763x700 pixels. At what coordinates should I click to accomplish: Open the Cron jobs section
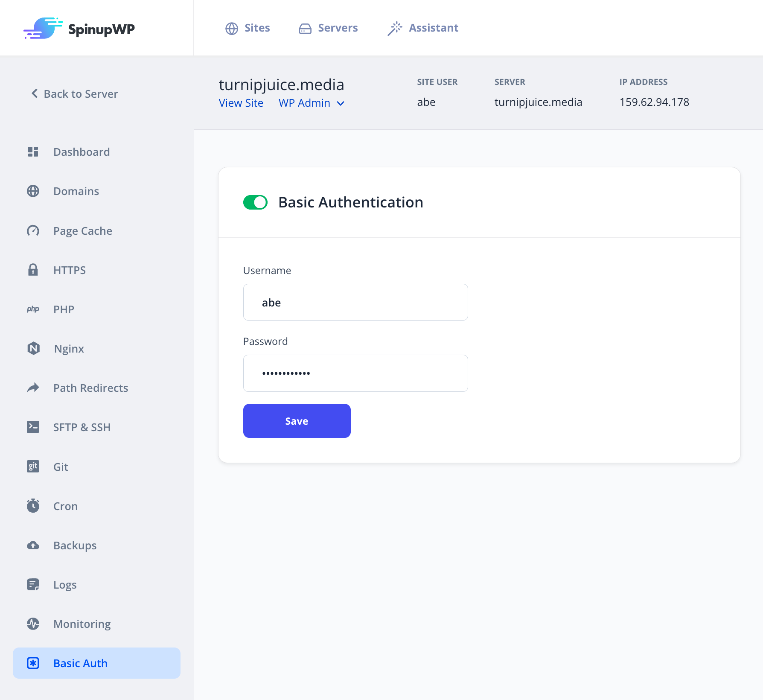(x=65, y=506)
